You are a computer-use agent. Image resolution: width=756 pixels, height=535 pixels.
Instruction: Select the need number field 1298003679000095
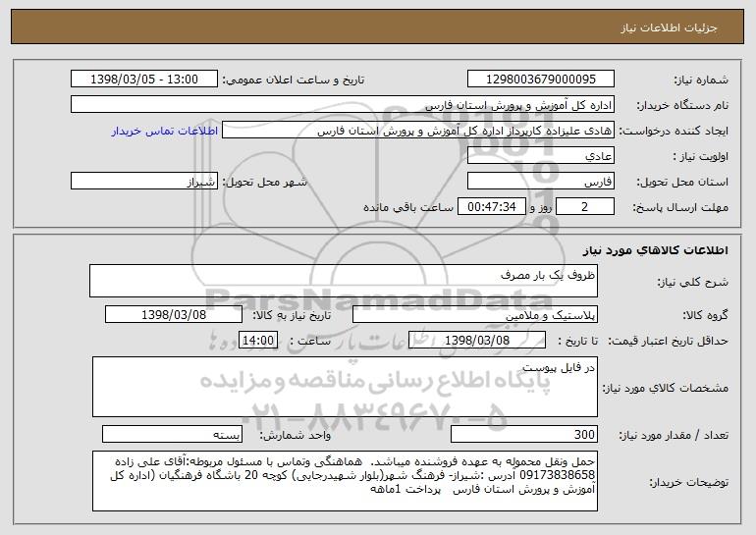[540, 79]
